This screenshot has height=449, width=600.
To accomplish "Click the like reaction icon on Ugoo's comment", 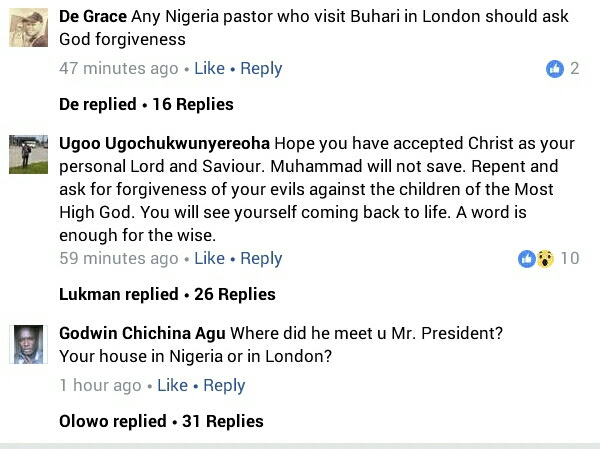I will pos(527,259).
